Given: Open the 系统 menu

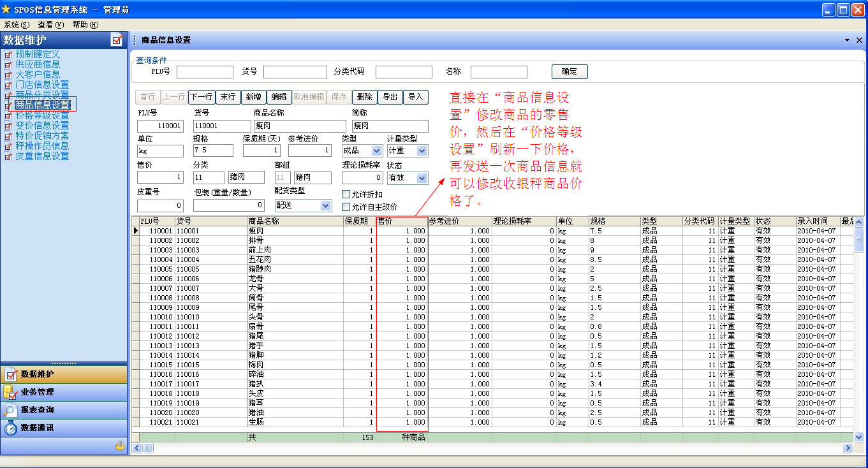Looking at the screenshot, I should pos(17,25).
